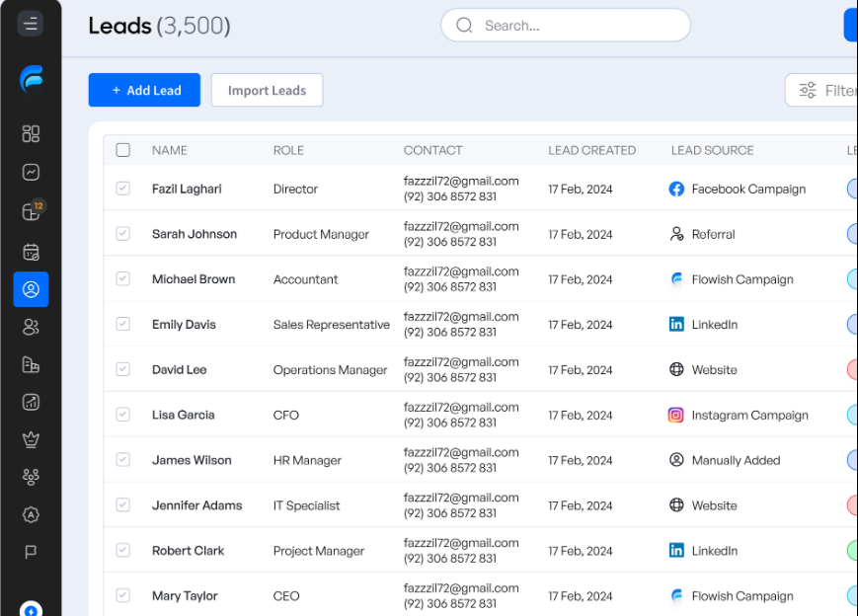Click the Instagram icon on Lisa Garcia's row
This screenshot has width=858, height=616.
click(x=675, y=415)
